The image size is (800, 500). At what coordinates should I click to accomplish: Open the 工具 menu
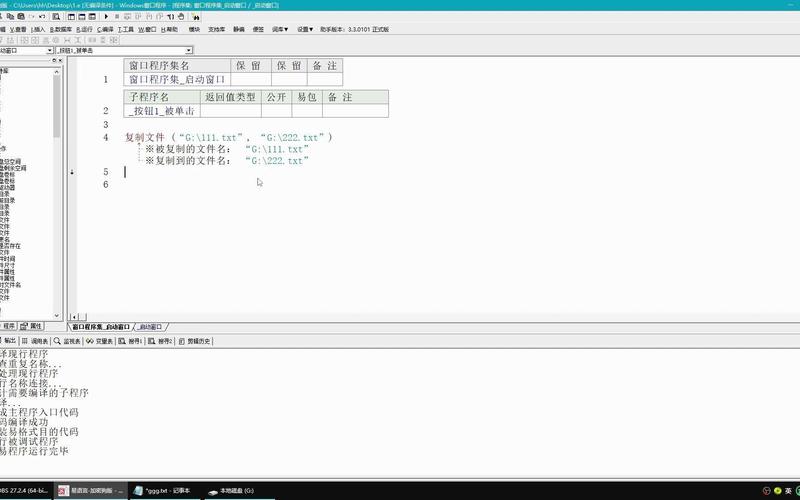pos(126,30)
